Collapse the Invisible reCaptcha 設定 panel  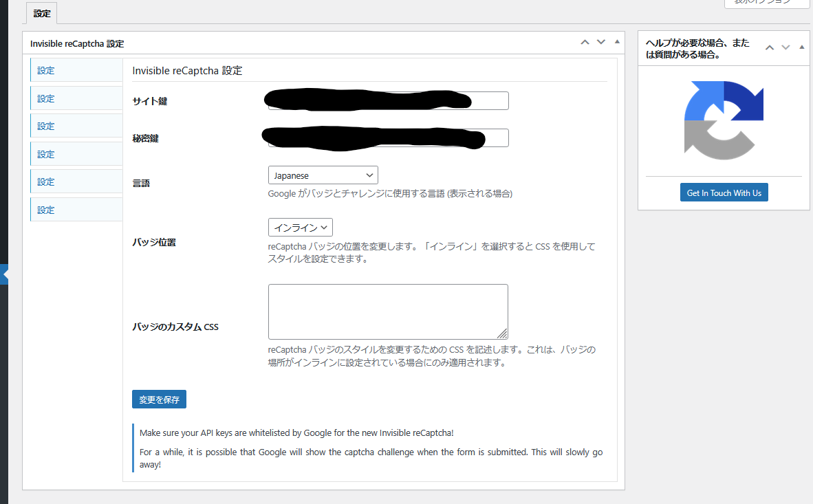616,43
